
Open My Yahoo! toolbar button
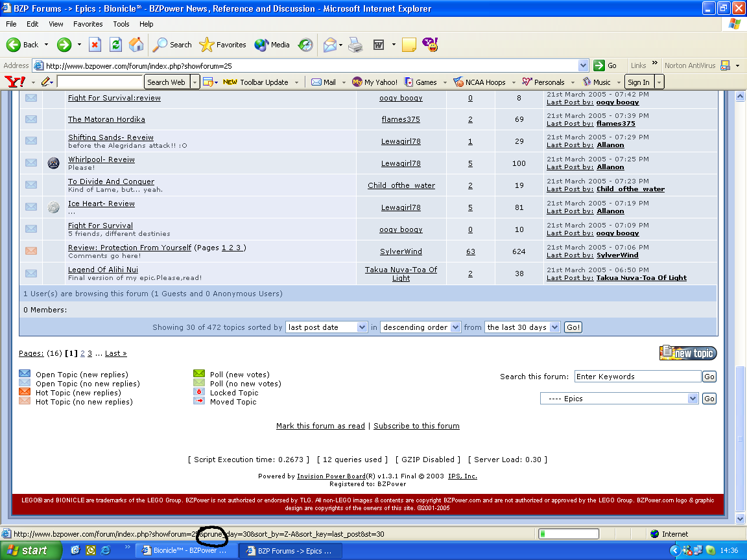coord(374,82)
